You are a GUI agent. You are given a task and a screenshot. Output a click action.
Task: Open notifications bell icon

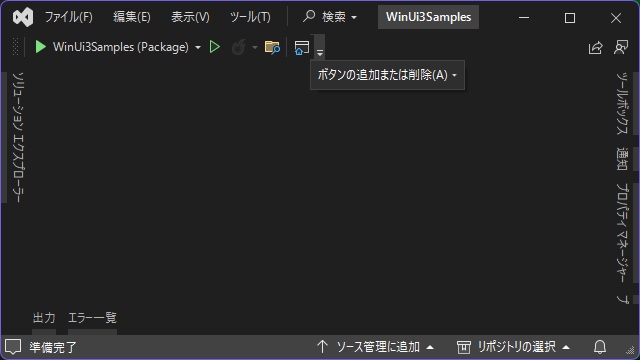(600, 347)
